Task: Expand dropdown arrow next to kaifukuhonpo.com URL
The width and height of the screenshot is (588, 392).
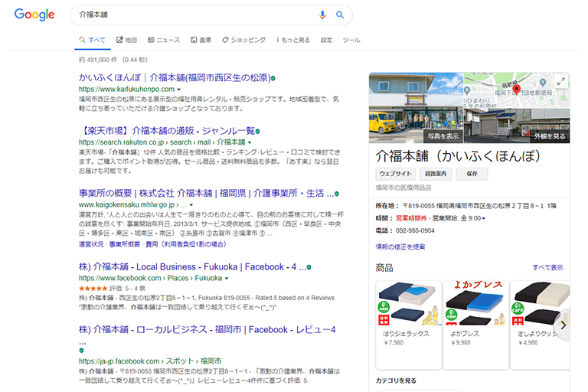Action: [179, 90]
